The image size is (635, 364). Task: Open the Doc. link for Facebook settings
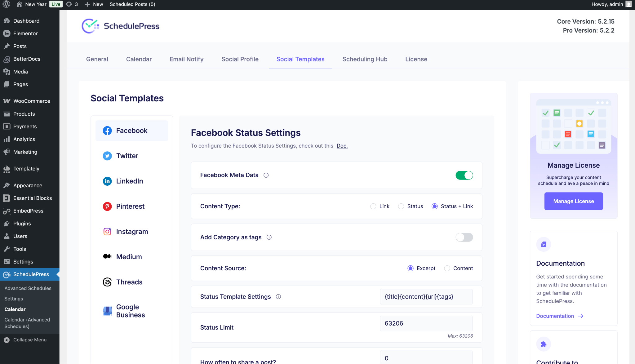342,146
